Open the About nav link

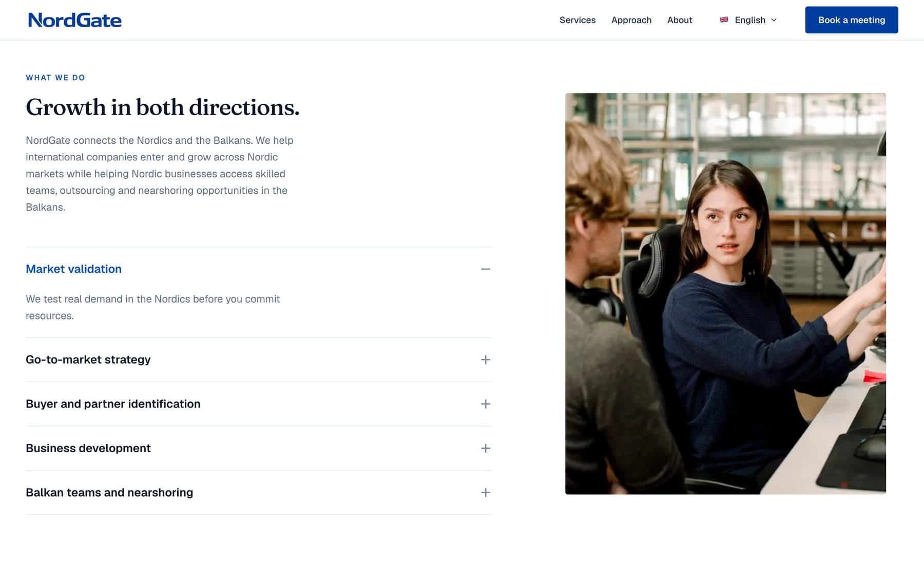click(x=680, y=20)
